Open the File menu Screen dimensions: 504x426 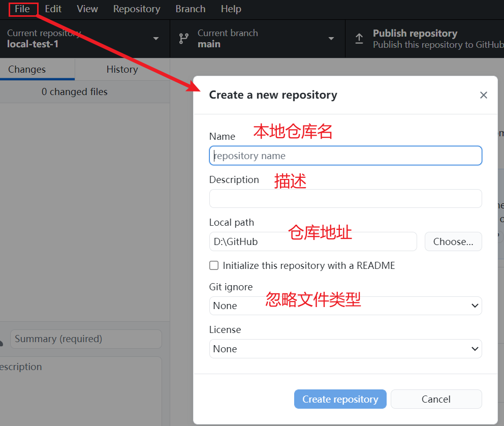pyautogui.click(x=22, y=9)
